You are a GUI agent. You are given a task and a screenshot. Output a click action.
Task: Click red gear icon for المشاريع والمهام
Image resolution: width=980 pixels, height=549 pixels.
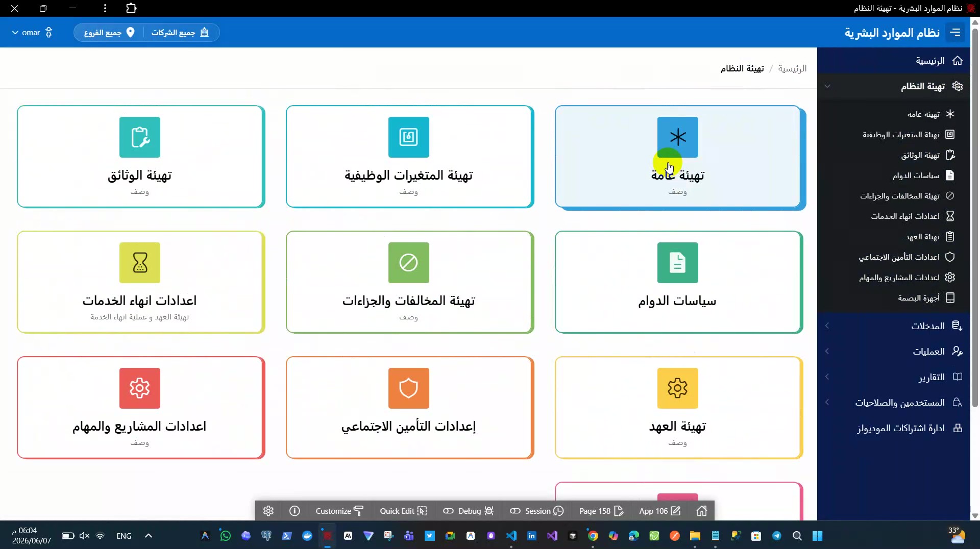click(x=139, y=388)
